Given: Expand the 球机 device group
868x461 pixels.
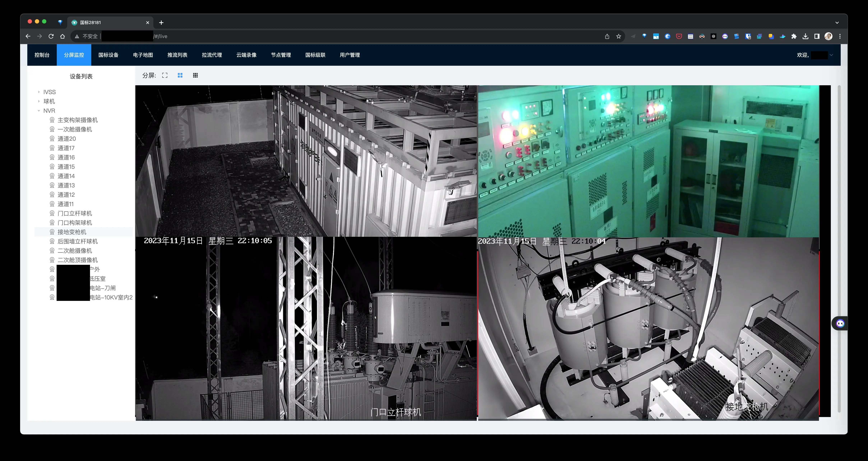Looking at the screenshot, I should tap(39, 101).
